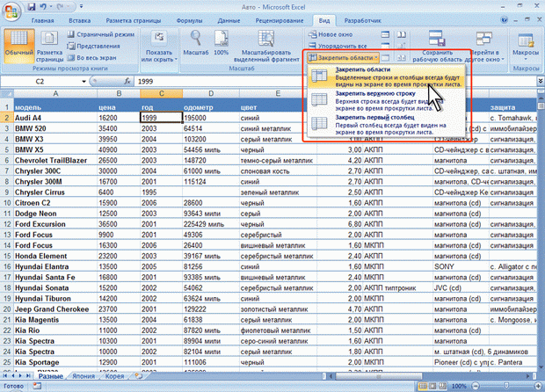Open the Данные ribbon tab
Viewport: 545px width, 392px height.
(x=229, y=20)
